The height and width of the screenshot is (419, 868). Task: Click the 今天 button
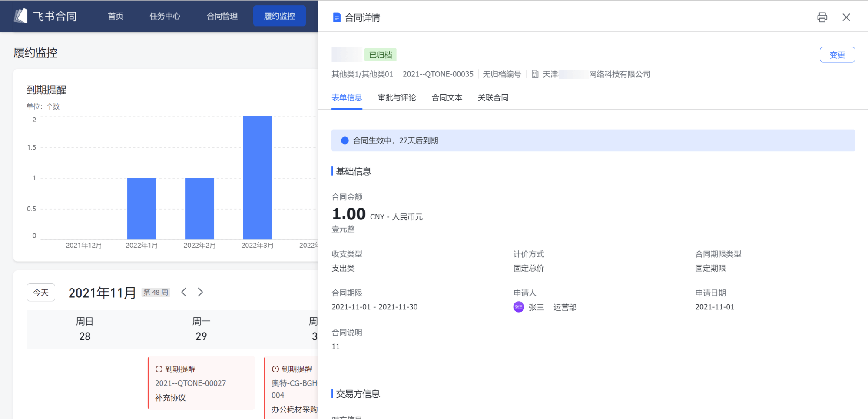pos(41,293)
